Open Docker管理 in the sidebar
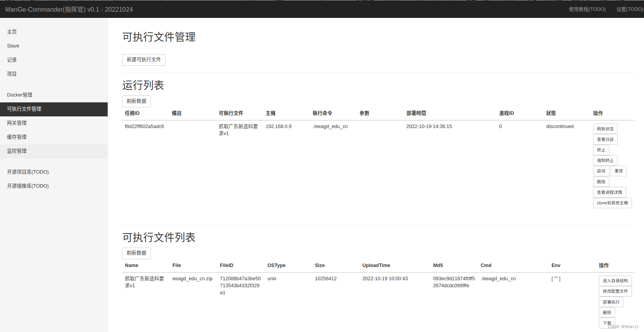The image size is (644, 332). [54, 95]
